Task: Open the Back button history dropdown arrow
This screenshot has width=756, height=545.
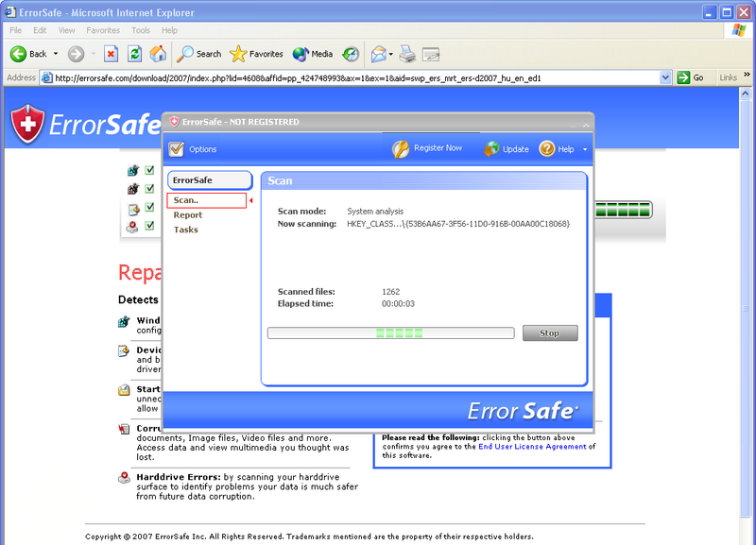Action: [56, 54]
